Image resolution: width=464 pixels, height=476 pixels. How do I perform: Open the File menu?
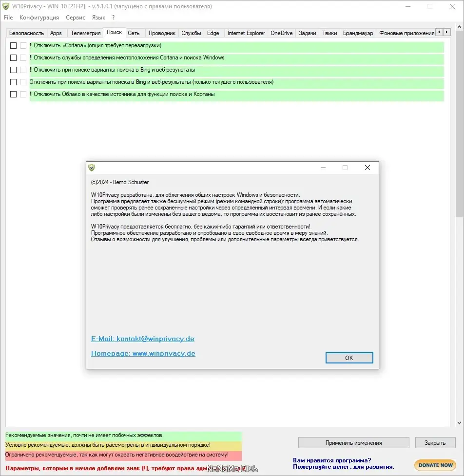tap(8, 18)
